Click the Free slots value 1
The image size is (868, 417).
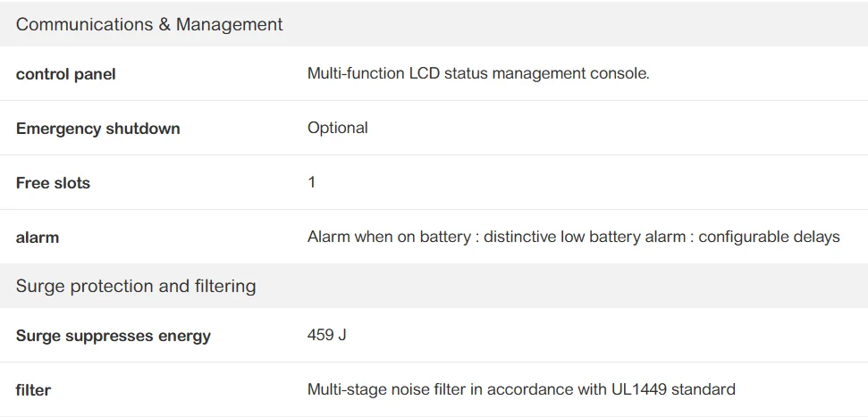pos(312,182)
